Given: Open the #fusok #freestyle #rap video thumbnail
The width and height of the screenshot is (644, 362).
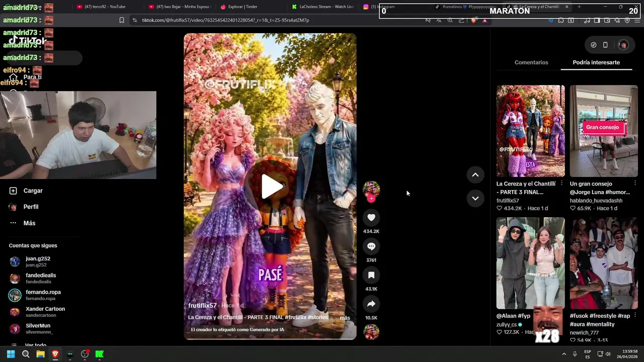Looking at the screenshot, I should (x=604, y=263).
